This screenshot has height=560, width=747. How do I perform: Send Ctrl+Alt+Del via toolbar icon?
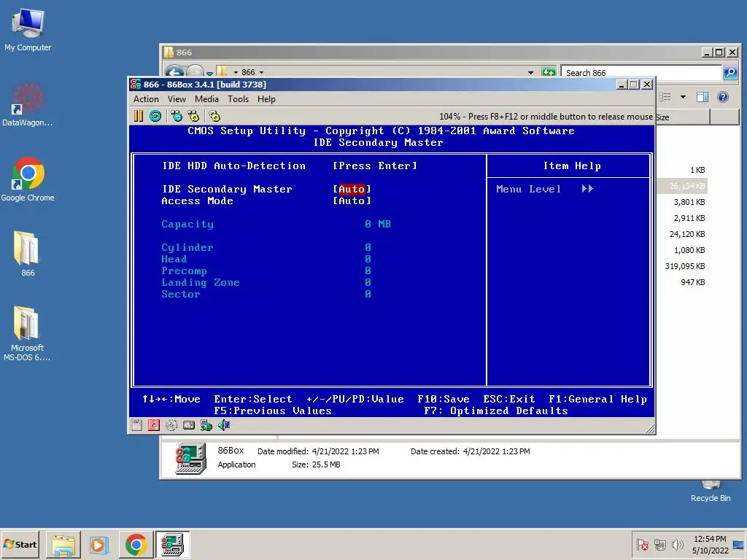[x=177, y=116]
